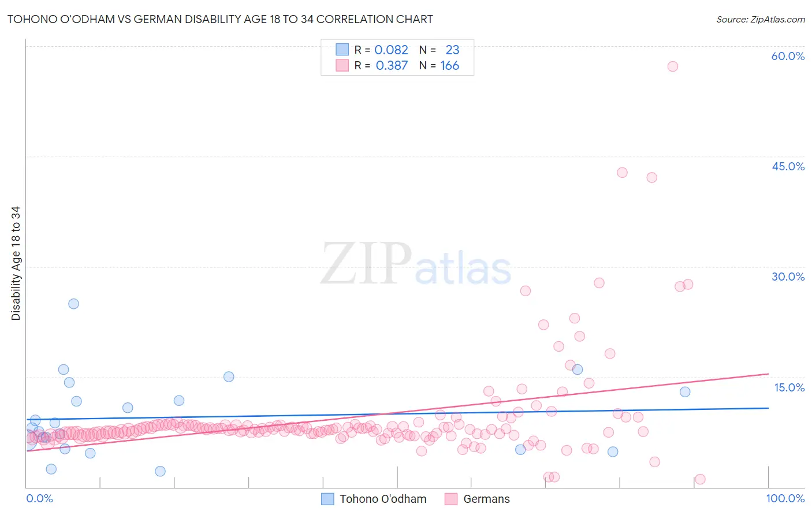Screen dimensions: 812x515
Task: Click the 45.0% y-axis tick label
Action: [x=788, y=166]
